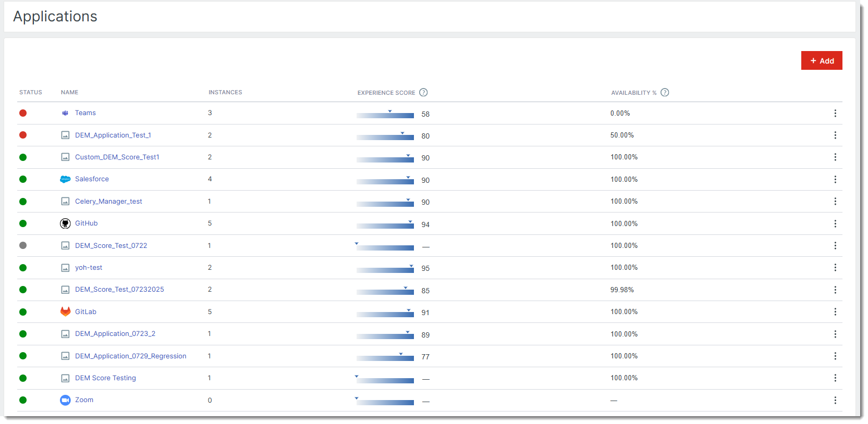Click the GitLab fox icon
868x424 pixels.
(65, 311)
